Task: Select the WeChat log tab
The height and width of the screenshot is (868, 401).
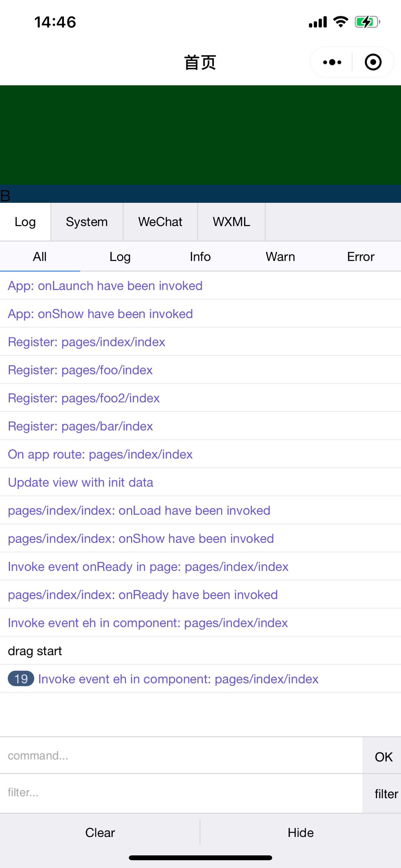Action: [160, 222]
